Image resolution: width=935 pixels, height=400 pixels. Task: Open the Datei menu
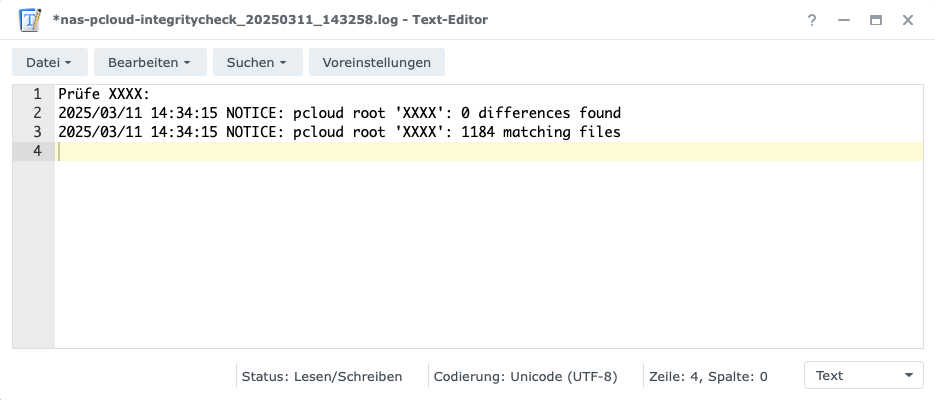coord(49,62)
